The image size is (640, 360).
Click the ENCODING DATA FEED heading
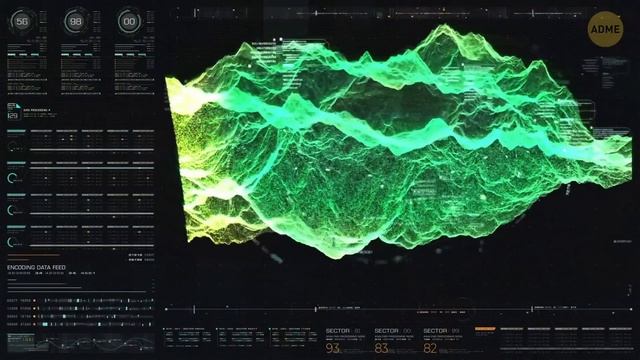(36, 267)
